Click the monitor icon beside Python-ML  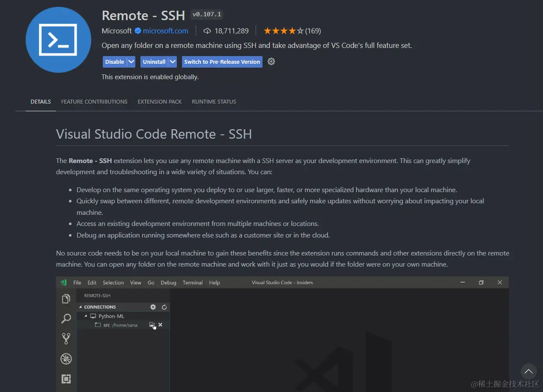click(93, 316)
